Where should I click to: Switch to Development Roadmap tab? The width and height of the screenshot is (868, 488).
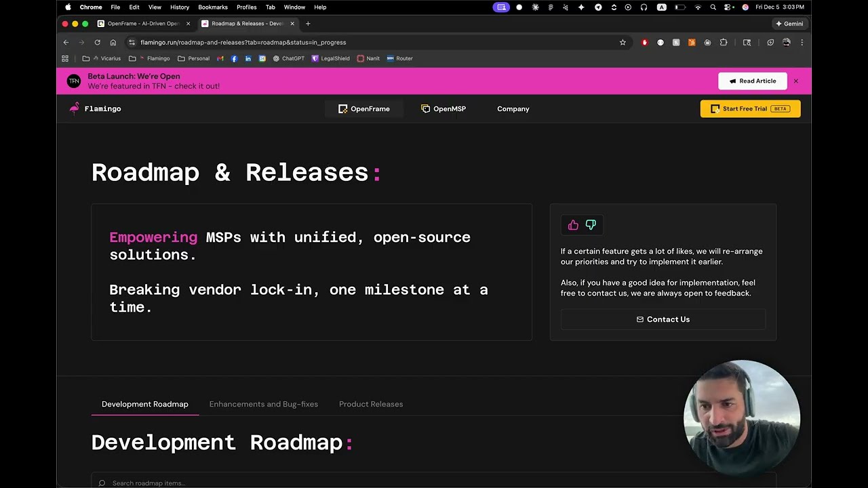(x=145, y=404)
